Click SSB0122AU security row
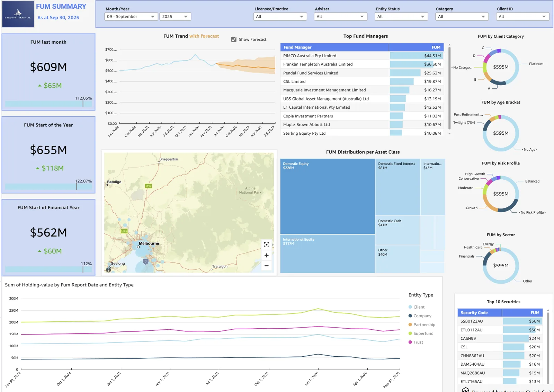Screen dimensions: 554x392 pos(500,321)
